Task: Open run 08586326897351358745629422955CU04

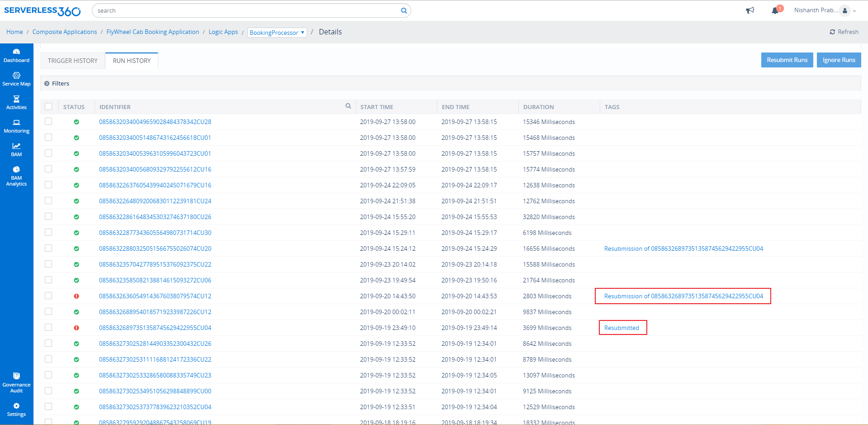Action: pos(155,328)
